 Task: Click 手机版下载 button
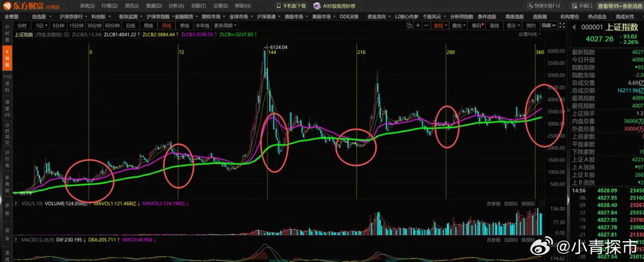coord(292,6)
